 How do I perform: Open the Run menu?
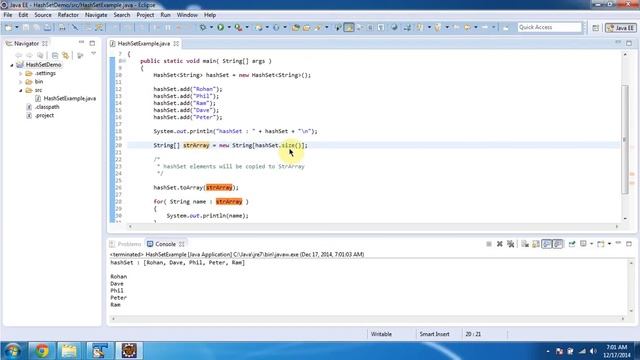(x=165, y=15)
